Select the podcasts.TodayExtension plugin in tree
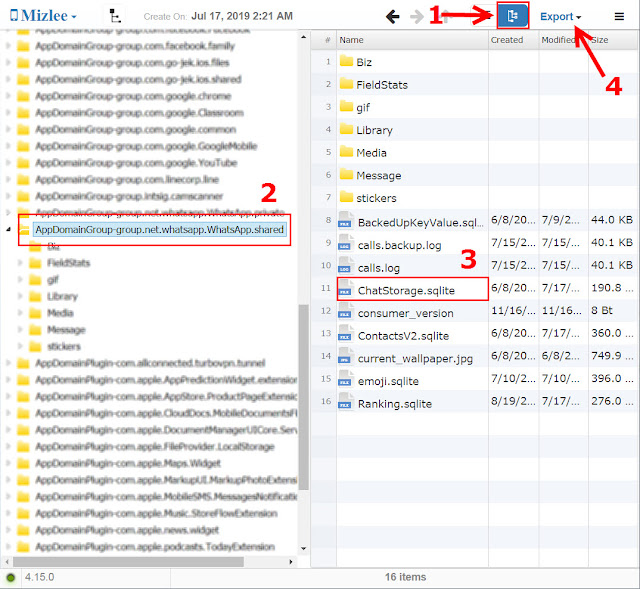The image size is (640, 589). click(x=155, y=547)
